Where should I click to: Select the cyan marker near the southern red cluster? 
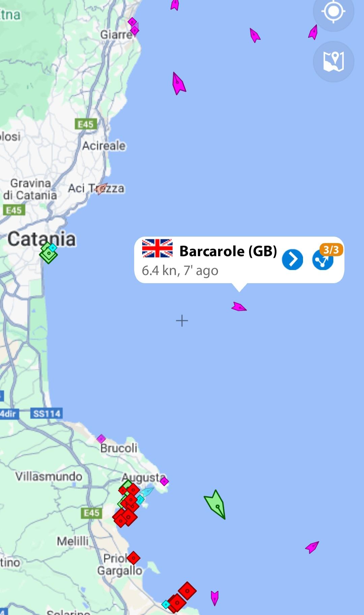pyautogui.click(x=166, y=604)
